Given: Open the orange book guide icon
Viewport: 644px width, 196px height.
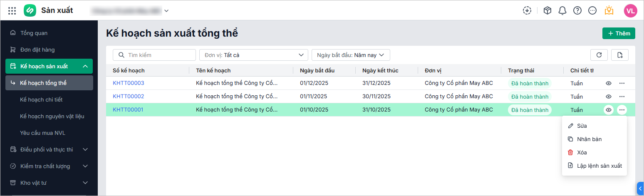Looking at the screenshot, I should coord(609,11).
